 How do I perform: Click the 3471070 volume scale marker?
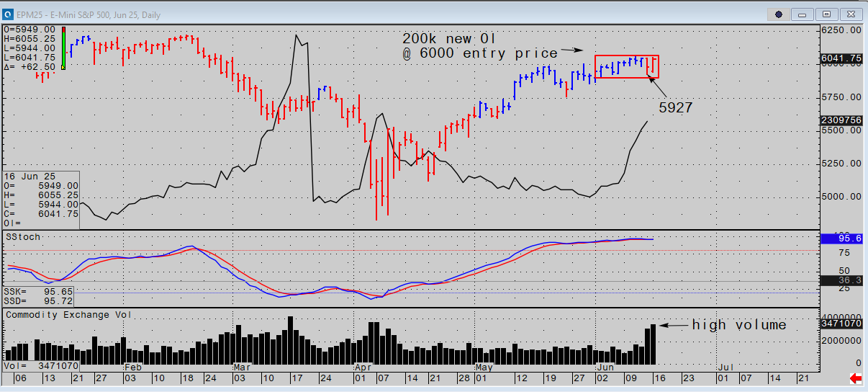click(x=841, y=325)
